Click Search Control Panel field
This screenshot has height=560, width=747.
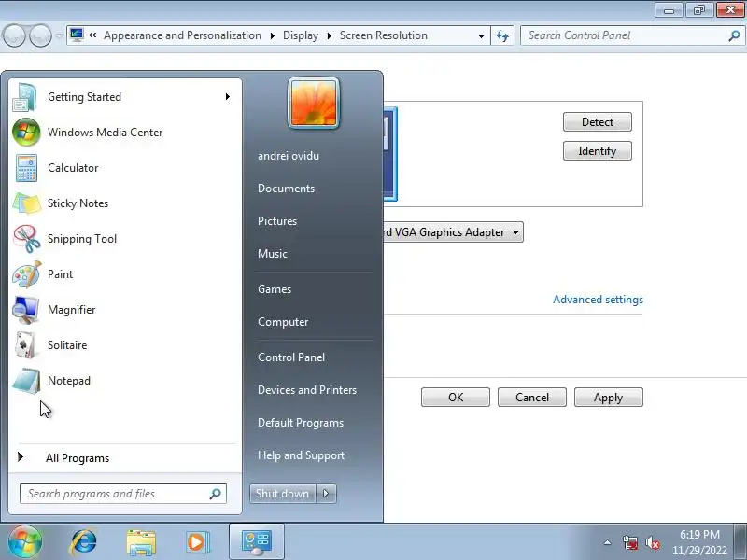(x=631, y=35)
